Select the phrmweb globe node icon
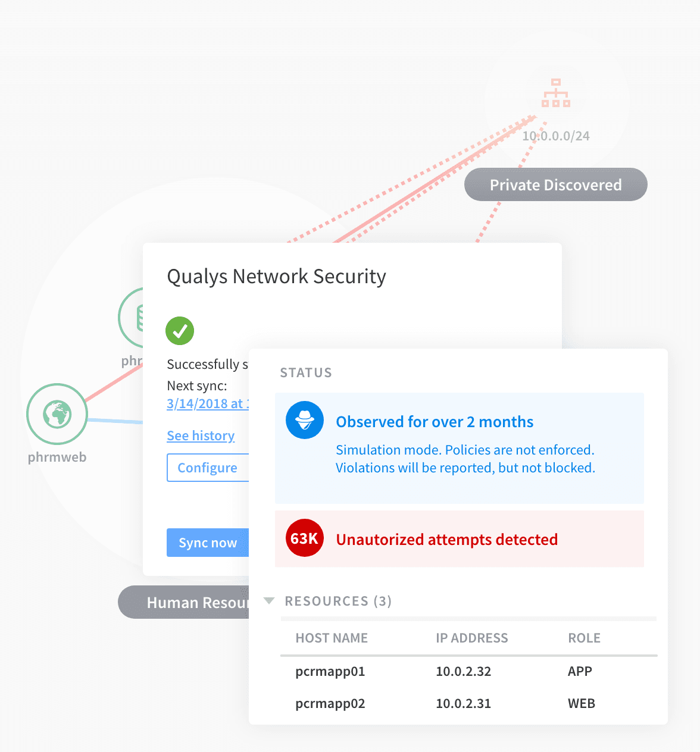 coord(57,414)
